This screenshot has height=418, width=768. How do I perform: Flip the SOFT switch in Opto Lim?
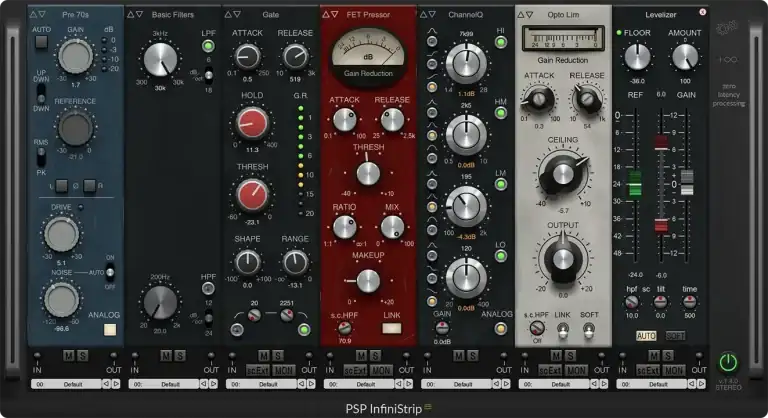tap(589, 330)
